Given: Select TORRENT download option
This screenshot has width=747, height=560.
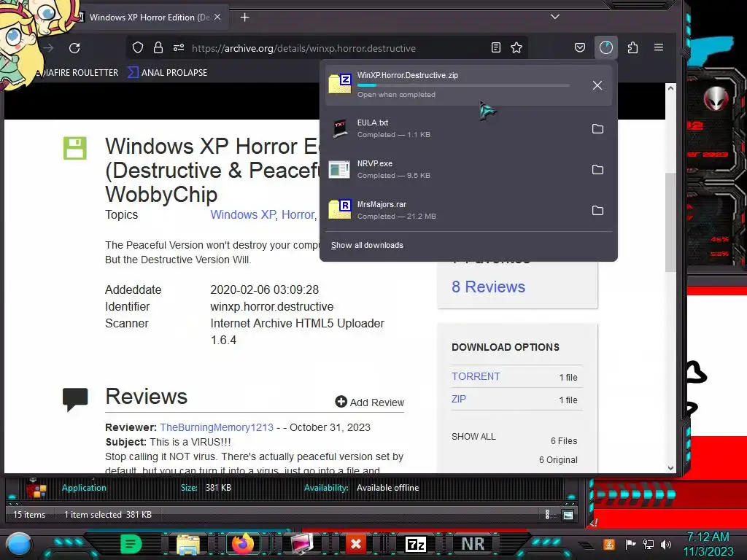Looking at the screenshot, I should pyautogui.click(x=476, y=376).
